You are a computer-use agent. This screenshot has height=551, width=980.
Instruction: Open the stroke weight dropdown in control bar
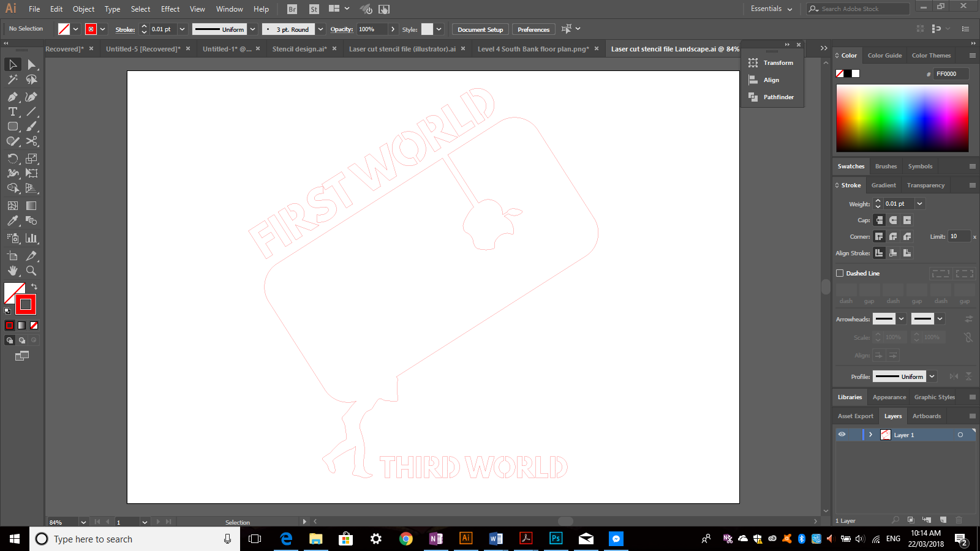(182, 29)
